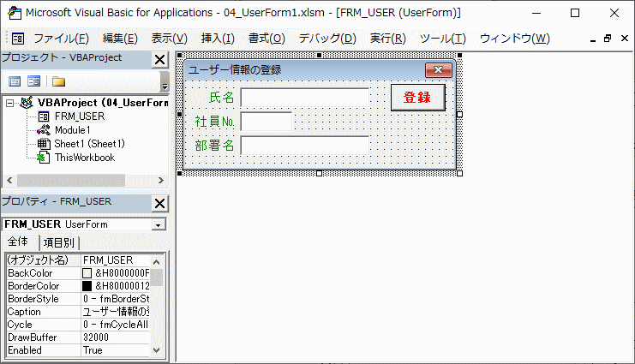Select the BackColor property name
The width and height of the screenshot is (635, 364).
point(30,273)
